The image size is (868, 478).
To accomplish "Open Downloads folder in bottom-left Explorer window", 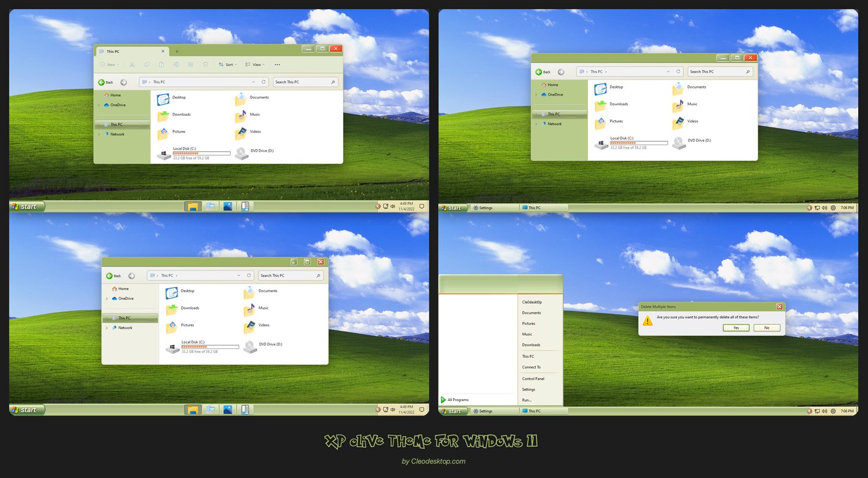I will click(x=182, y=309).
